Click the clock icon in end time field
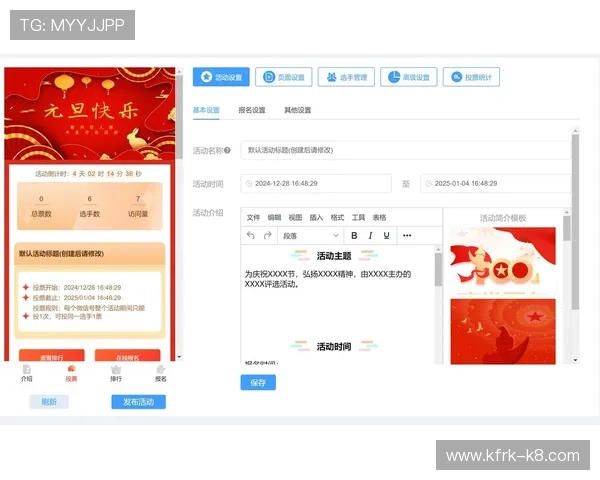 pos(429,183)
